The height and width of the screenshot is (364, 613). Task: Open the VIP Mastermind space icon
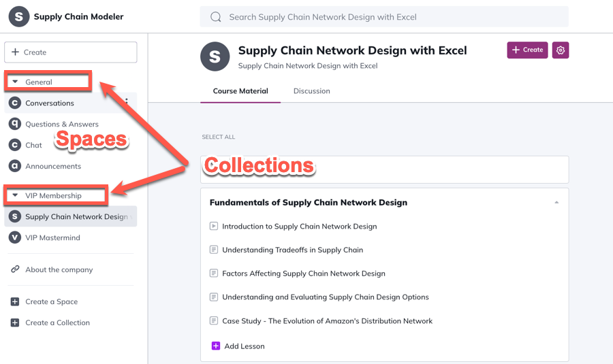click(x=15, y=237)
